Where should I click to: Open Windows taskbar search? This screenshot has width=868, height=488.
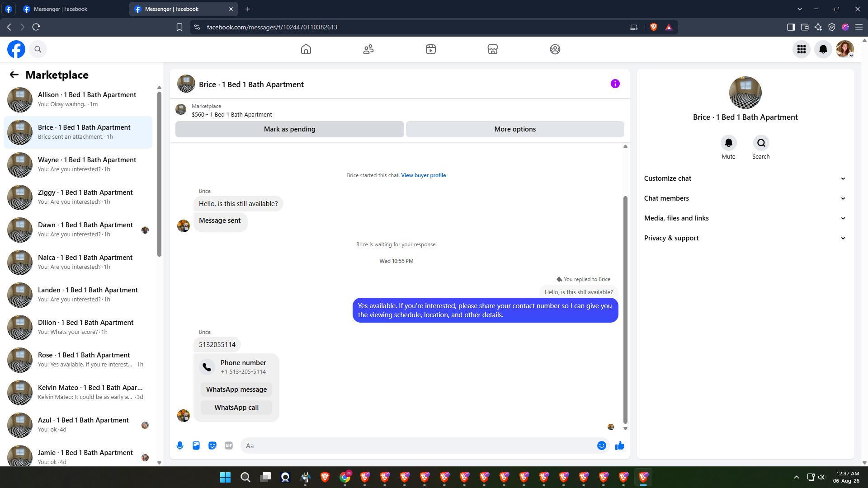click(245, 477)
